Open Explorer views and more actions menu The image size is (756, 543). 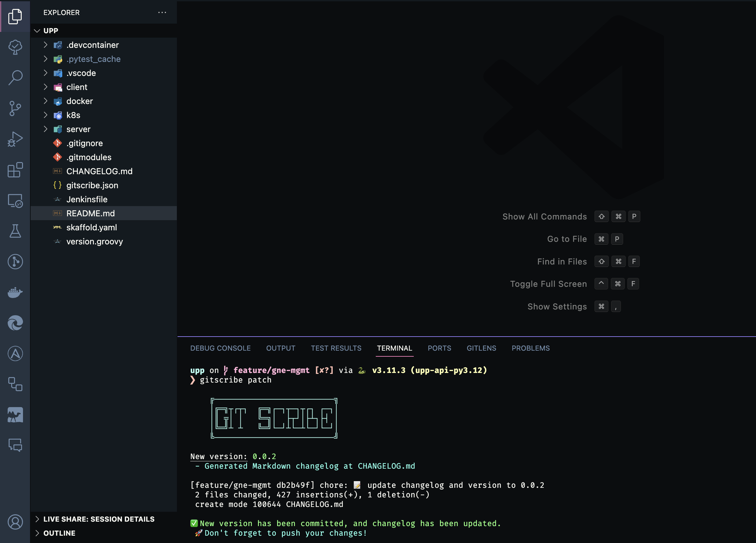[x=162, y=13]
